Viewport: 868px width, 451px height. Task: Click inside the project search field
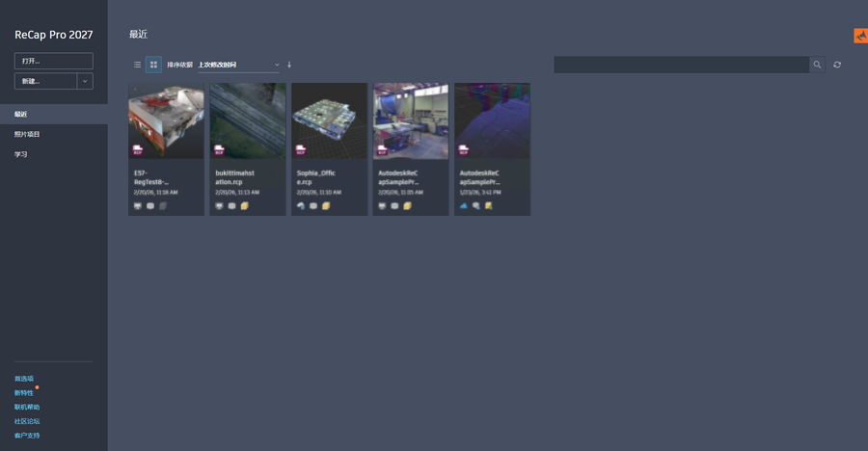[x=682, y=65]
